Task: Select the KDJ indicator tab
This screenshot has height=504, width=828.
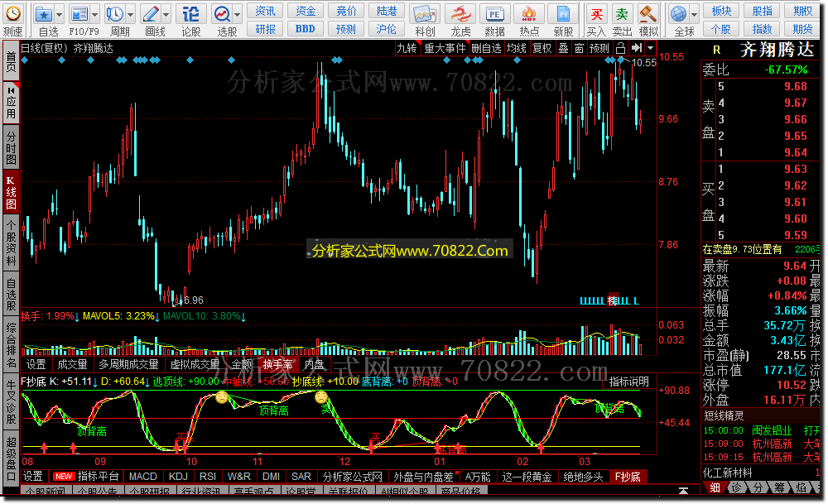Action: point(178,477)
